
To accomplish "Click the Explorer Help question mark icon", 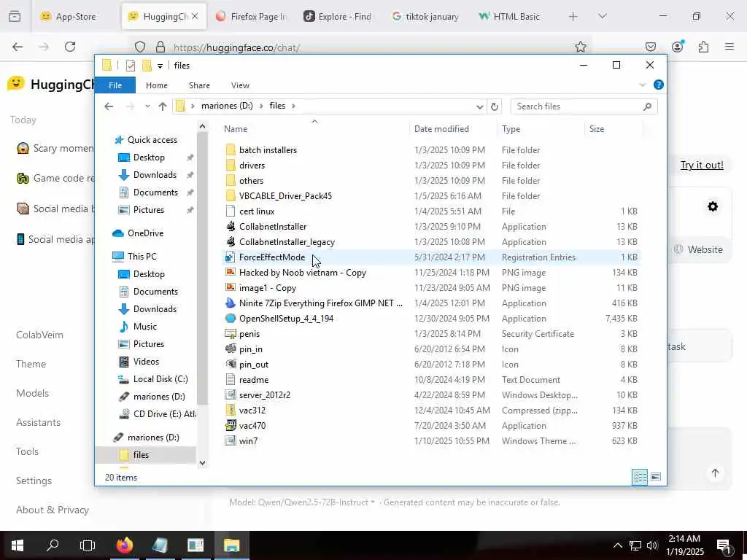I will [659, 85].
